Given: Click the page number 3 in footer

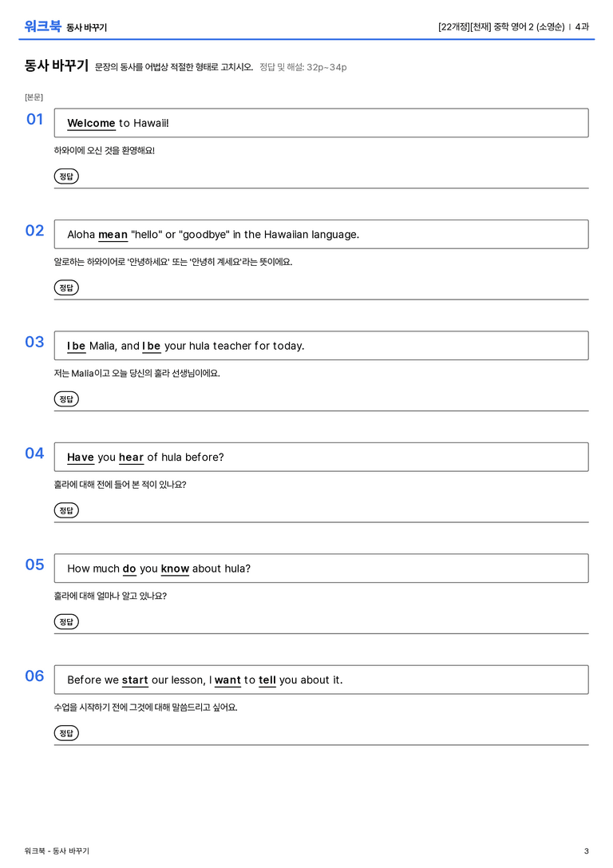Looking at the screenshot, I should point(587,851).
